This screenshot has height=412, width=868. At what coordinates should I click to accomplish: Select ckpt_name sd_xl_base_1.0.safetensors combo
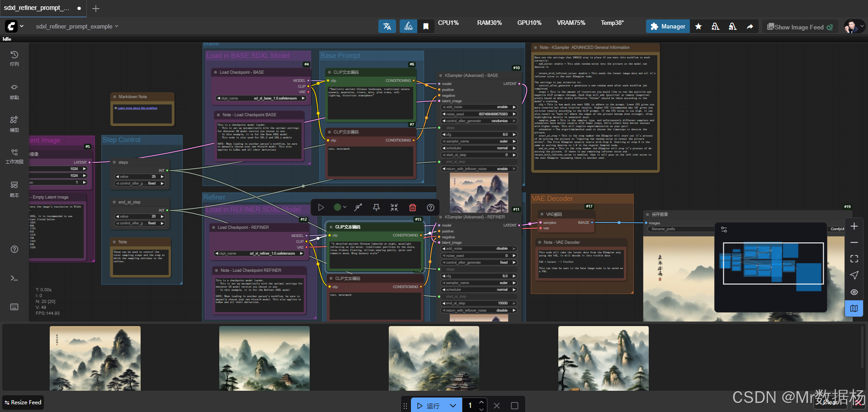[261, 98]
